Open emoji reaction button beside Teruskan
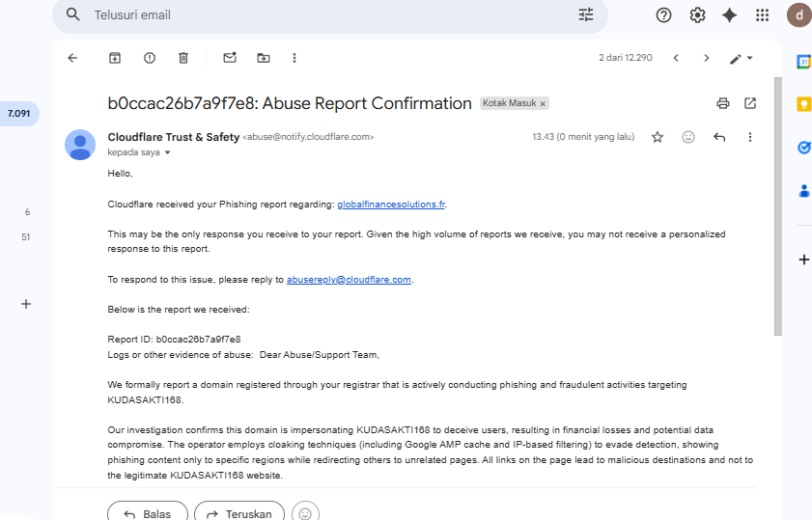 (x=305, y=512)
